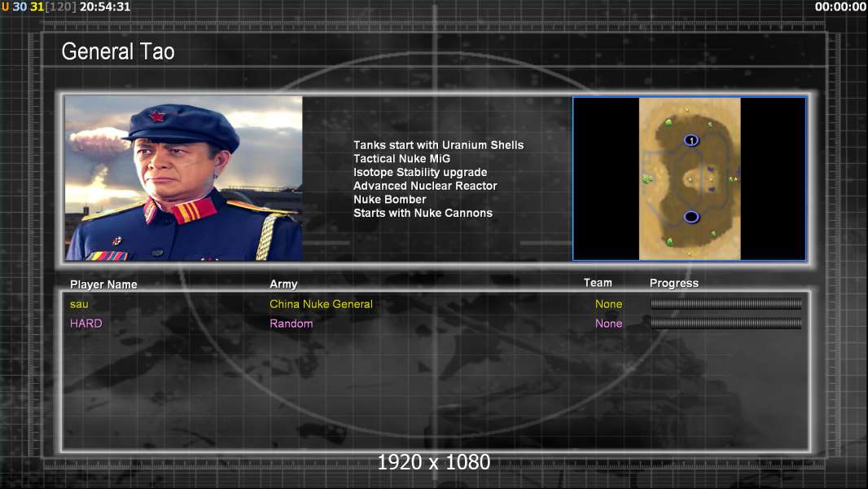Click 'Tanks start with Uranium Shells' text
This screenshot has width=868, height=489.
pyautogui.click(x=438, y=145)
